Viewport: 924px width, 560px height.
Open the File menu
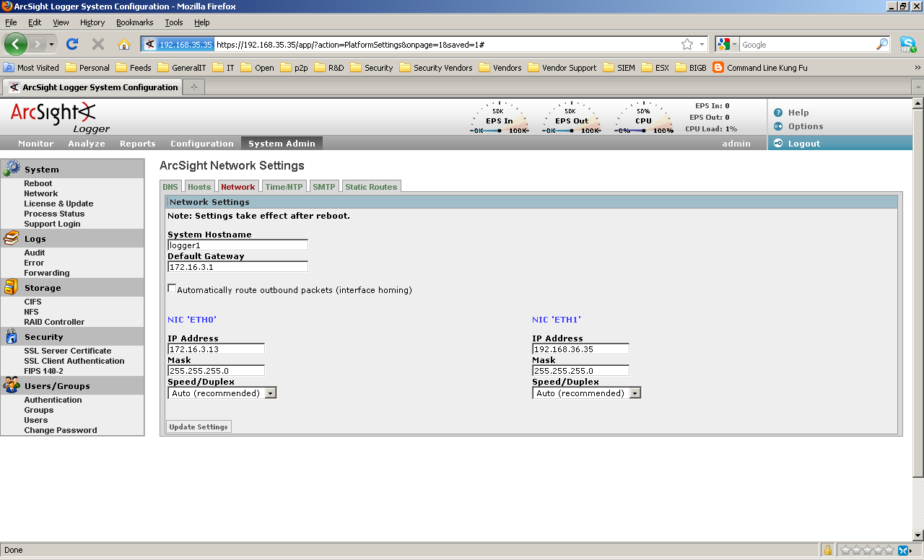click(x=11, y=22)
